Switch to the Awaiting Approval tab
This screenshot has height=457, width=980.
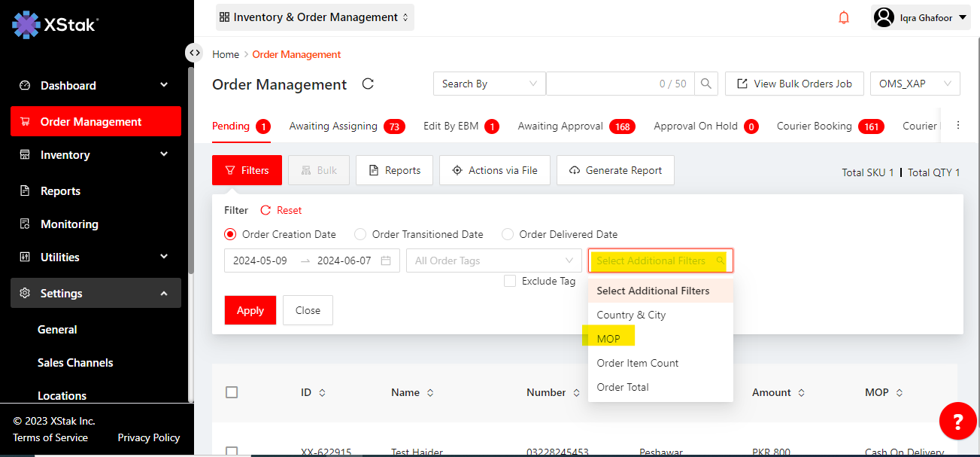click(x=560, y=126)
